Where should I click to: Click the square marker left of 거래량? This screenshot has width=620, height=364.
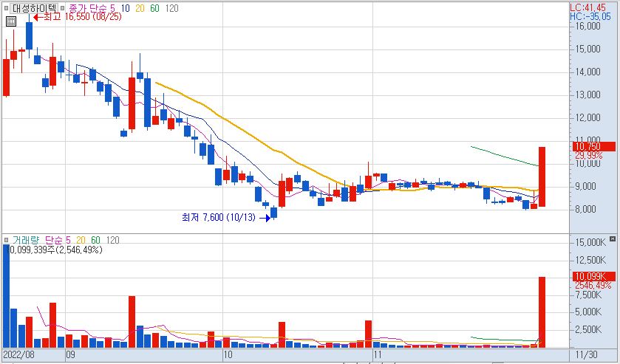(6, 240)
